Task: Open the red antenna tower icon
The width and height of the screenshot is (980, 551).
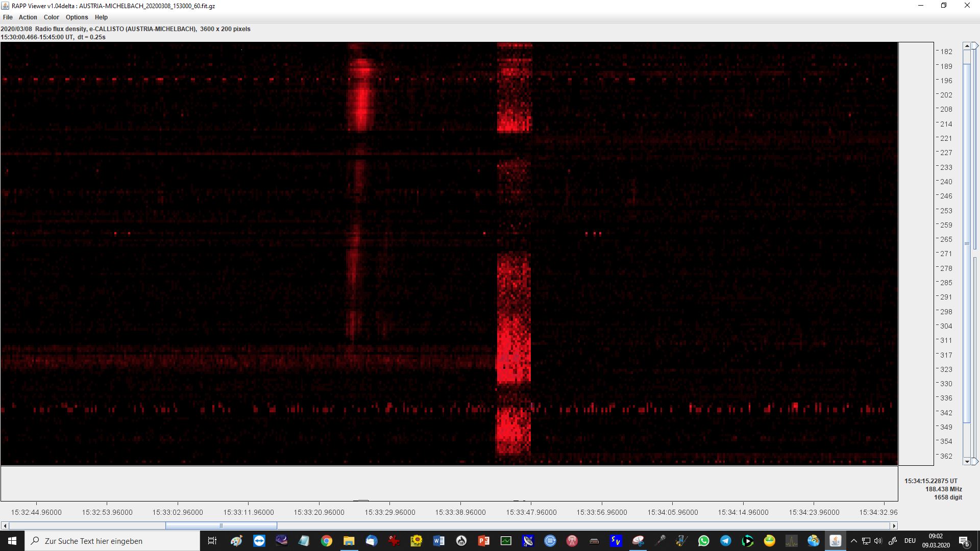Action: pos(572,541)
